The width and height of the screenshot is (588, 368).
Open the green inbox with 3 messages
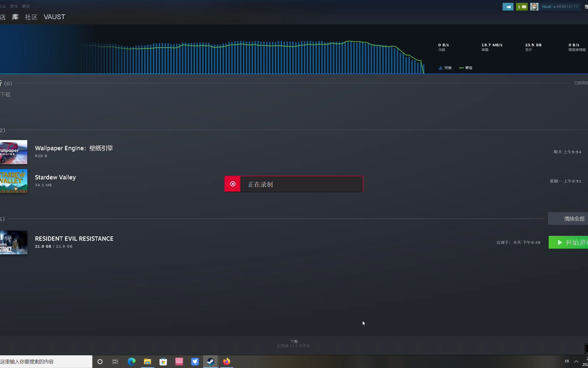tap(522, 7)
